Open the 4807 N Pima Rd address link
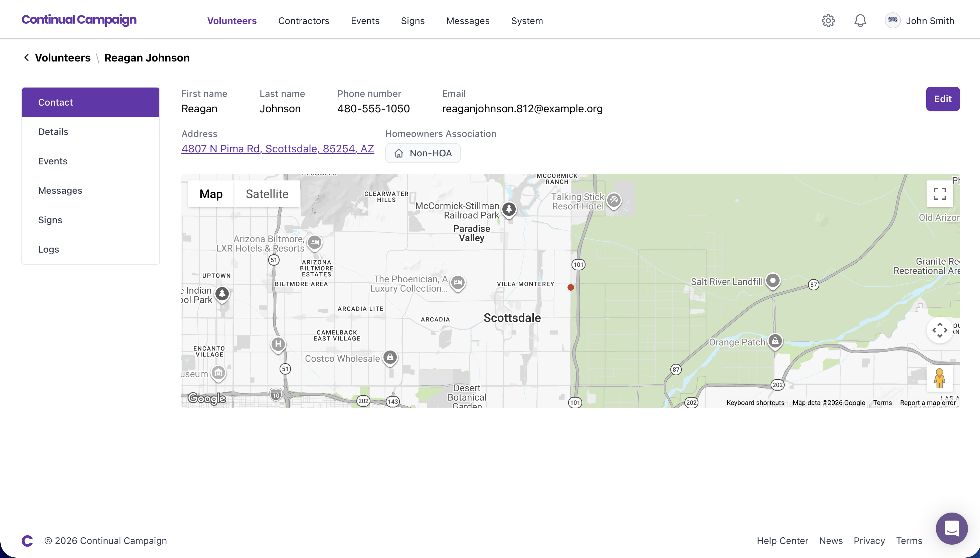This screenshot has width=980, height=558. pos(277,149)
